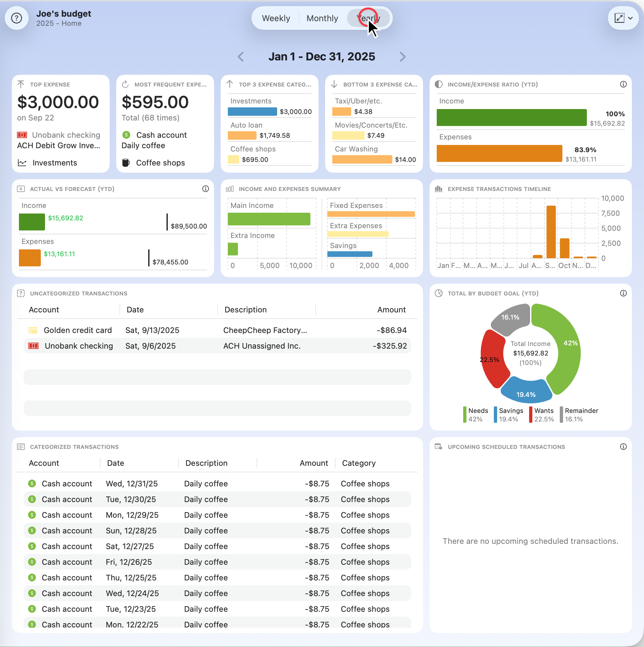Advance to next period with right arrow
The image size is (644, 647).
[402, 56]
